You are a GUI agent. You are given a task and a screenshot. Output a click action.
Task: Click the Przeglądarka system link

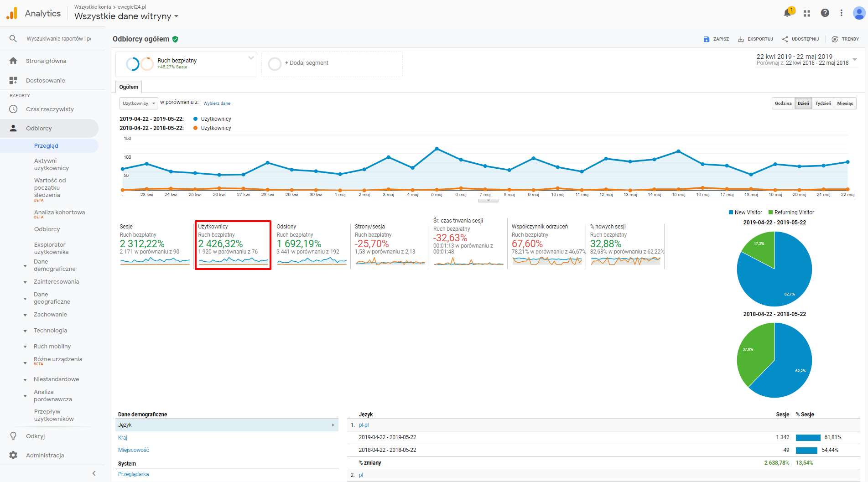[133, 474]
